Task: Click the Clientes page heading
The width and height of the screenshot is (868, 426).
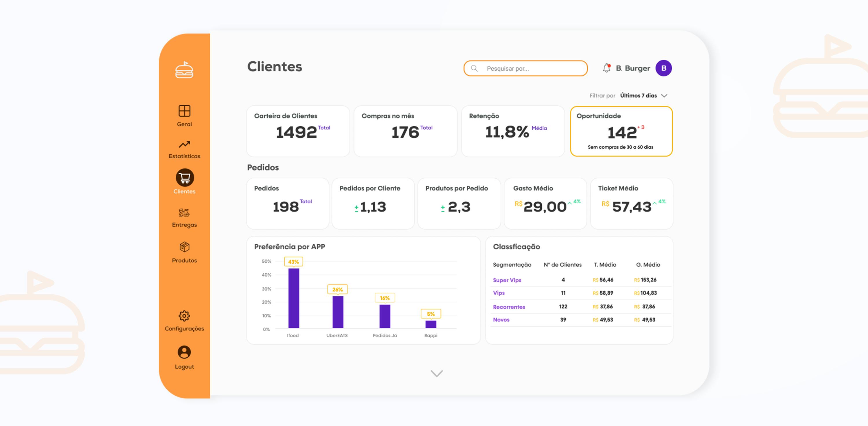Action: [275, 66]
